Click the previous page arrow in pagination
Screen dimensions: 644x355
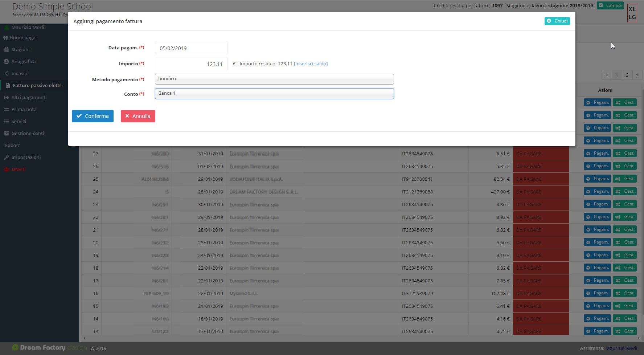tap(607, 75)
